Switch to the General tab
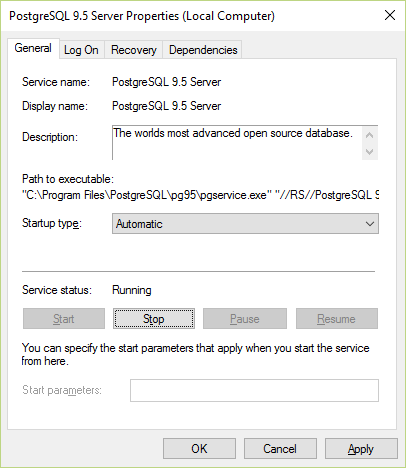 coord(33,48)
